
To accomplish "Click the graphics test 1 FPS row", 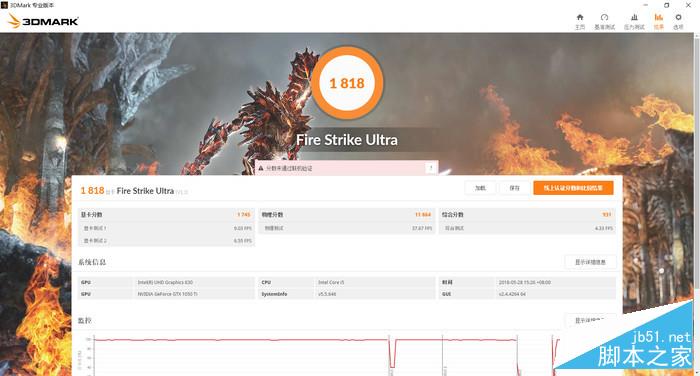I will click(167, 228).
